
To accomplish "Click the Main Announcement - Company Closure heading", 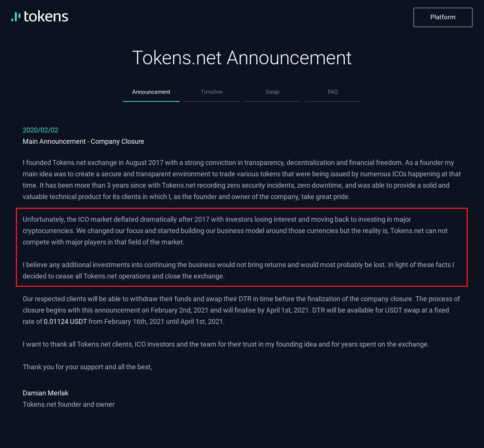I will click(x=84, y=142).
